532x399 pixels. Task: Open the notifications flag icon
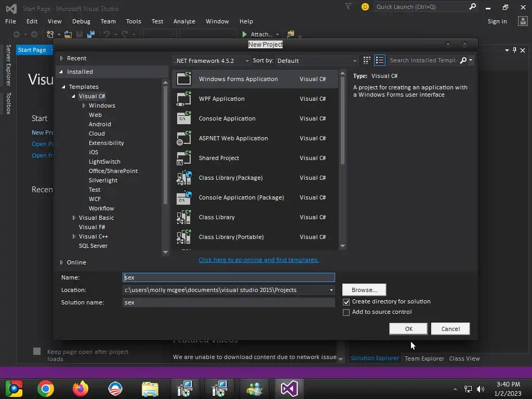[349, 6]
